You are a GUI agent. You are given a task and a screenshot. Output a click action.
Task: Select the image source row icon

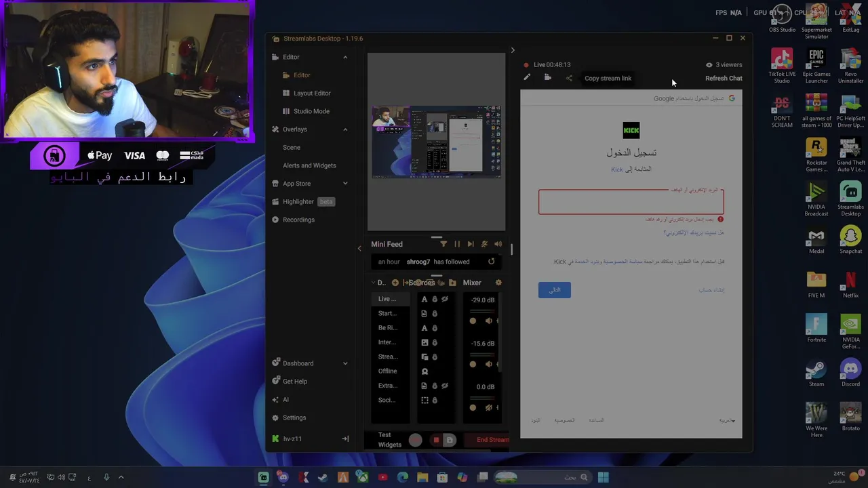(425, 342)
